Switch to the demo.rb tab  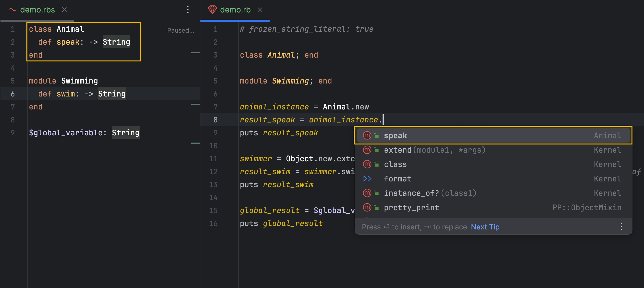pyautogui.click(x=235, y=10)
